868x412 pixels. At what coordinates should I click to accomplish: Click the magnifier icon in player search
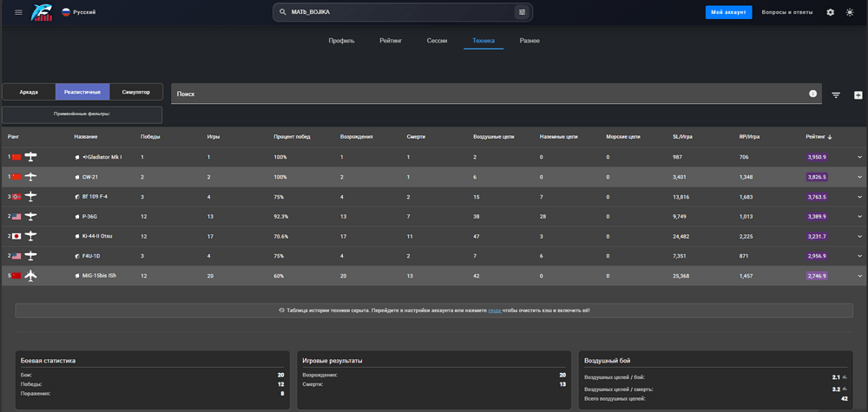click(282, 12)
